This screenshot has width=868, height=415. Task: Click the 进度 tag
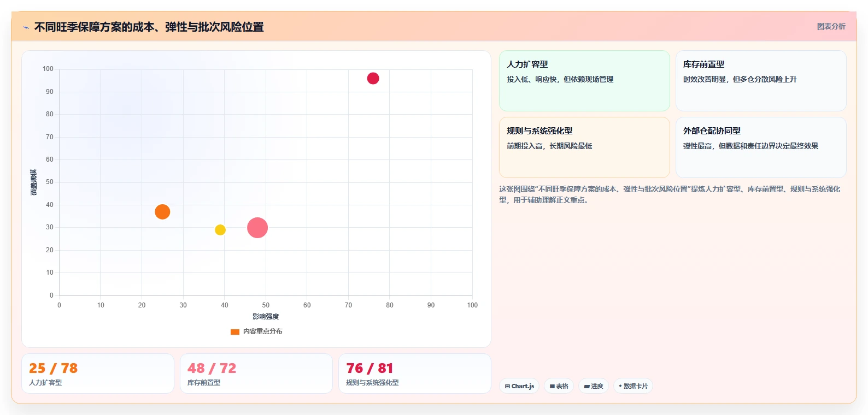coord(594,386)
